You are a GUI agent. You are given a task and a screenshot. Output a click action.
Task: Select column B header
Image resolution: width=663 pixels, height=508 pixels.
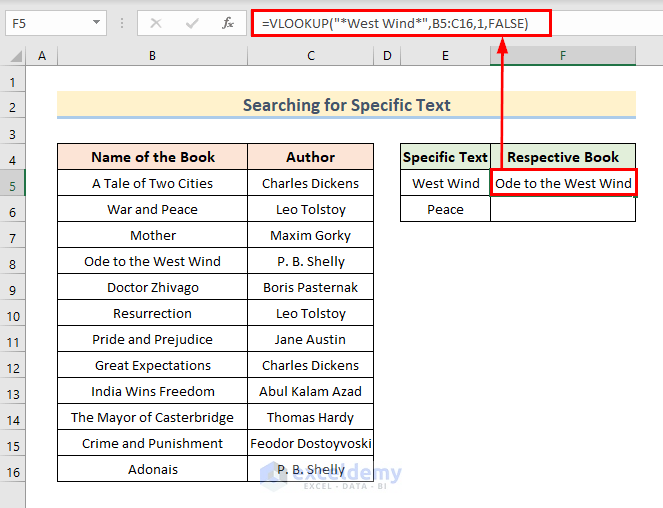152,57
